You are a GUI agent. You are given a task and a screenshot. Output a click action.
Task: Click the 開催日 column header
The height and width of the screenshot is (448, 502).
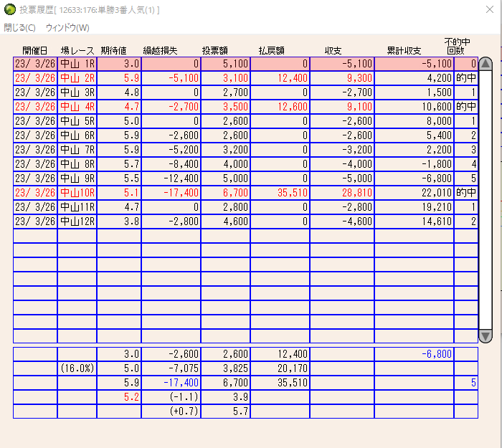point(35,51)
